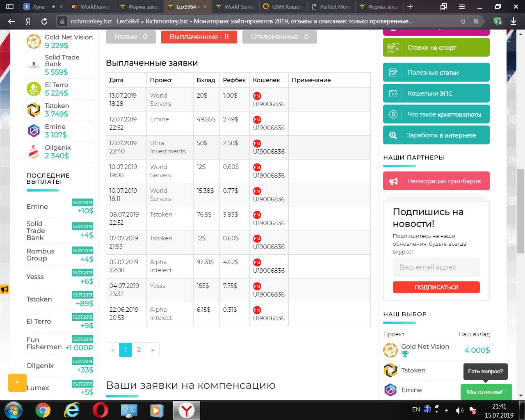The height and width of the screenshot is (420, 525).
Task: Focus the Ваш email адрес field
Action: [x=436, y=267]
